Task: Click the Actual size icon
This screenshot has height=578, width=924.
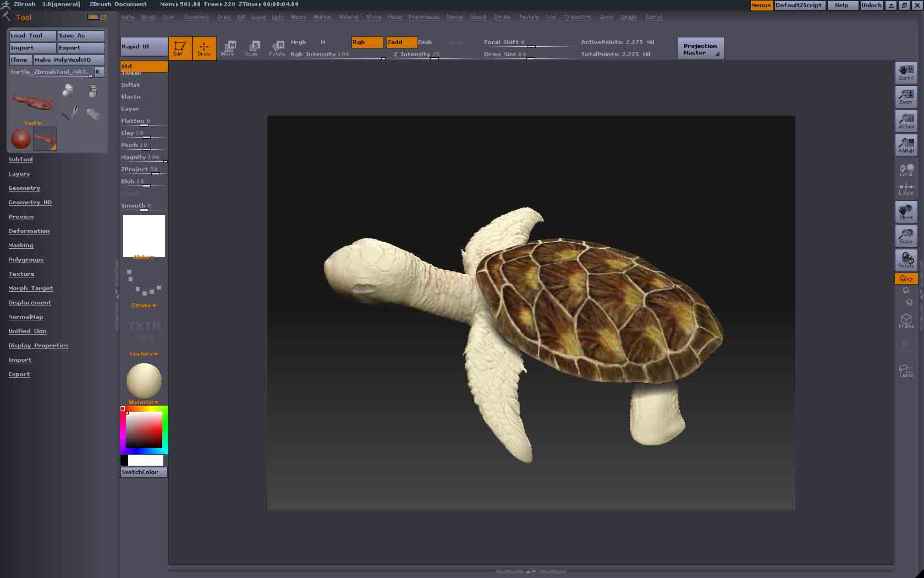Action: 906,121
